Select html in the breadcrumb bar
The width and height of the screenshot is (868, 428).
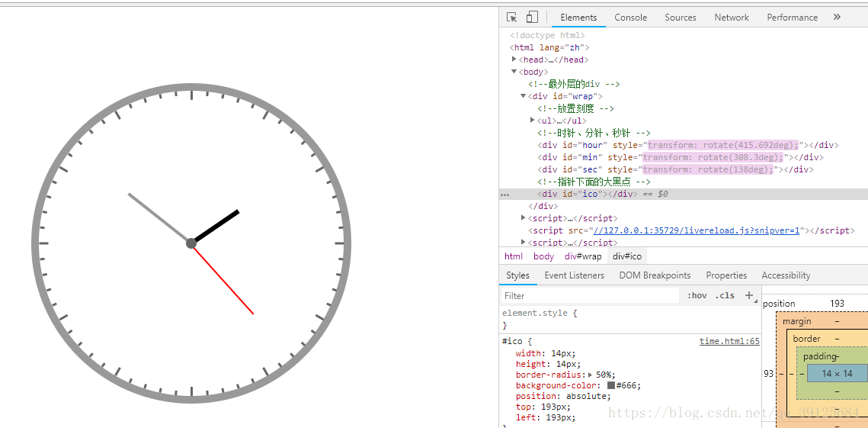point(513,256)
